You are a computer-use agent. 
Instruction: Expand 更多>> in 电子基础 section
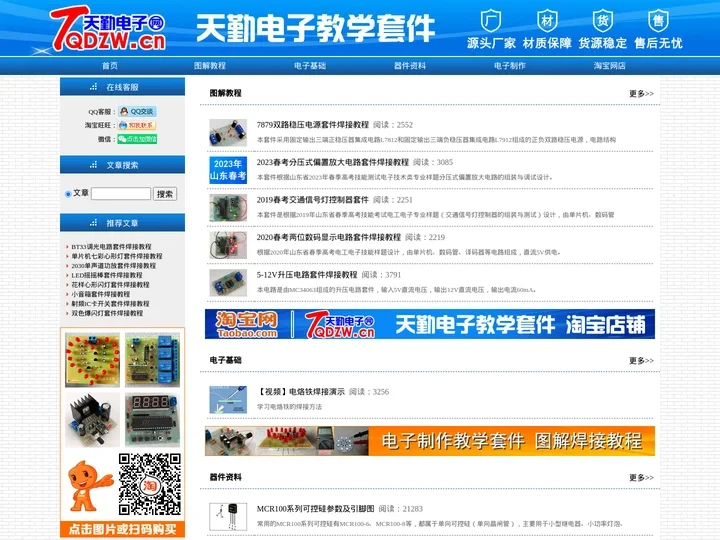point(641,361)
